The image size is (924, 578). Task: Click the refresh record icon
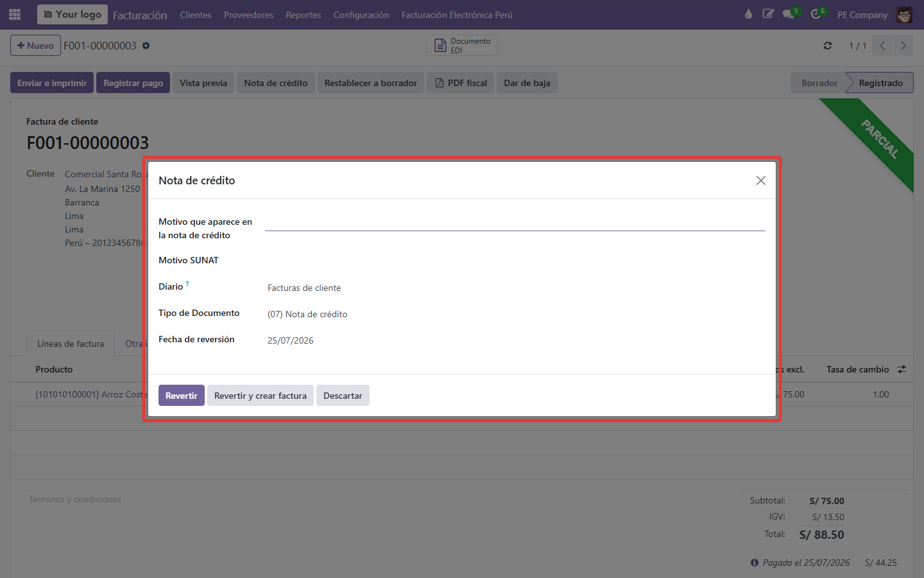828,46
